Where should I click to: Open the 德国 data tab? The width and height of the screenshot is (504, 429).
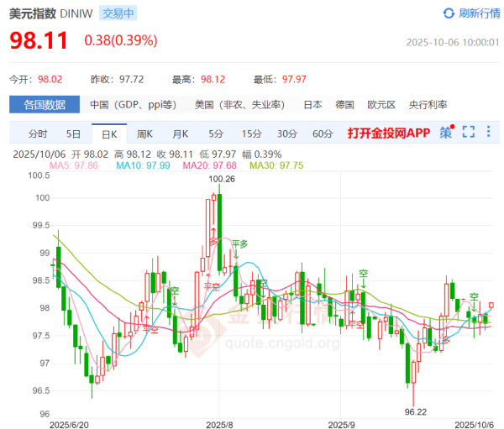pyautogui.click(x=344, y=105)
